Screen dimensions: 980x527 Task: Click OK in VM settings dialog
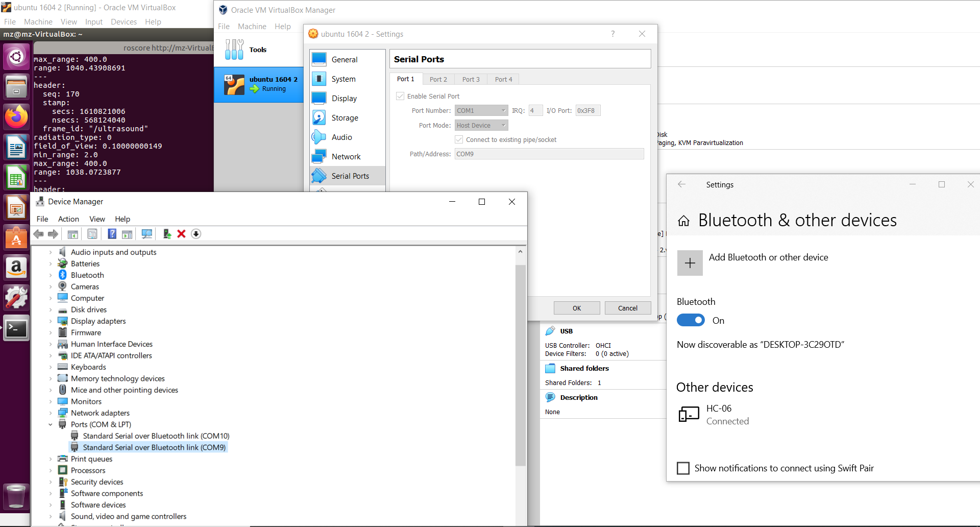(x=577, y=308)
